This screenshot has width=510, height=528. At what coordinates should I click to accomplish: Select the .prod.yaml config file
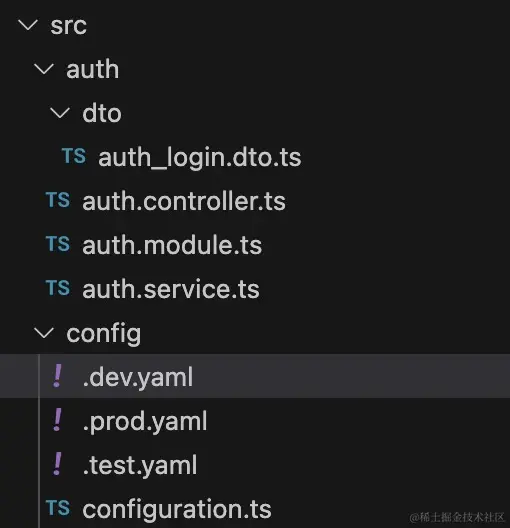pyautogui.click(x=145, y=421)
